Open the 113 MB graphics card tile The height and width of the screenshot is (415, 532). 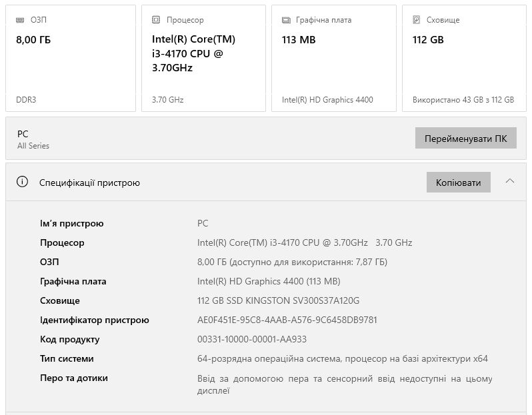[334, 58]
